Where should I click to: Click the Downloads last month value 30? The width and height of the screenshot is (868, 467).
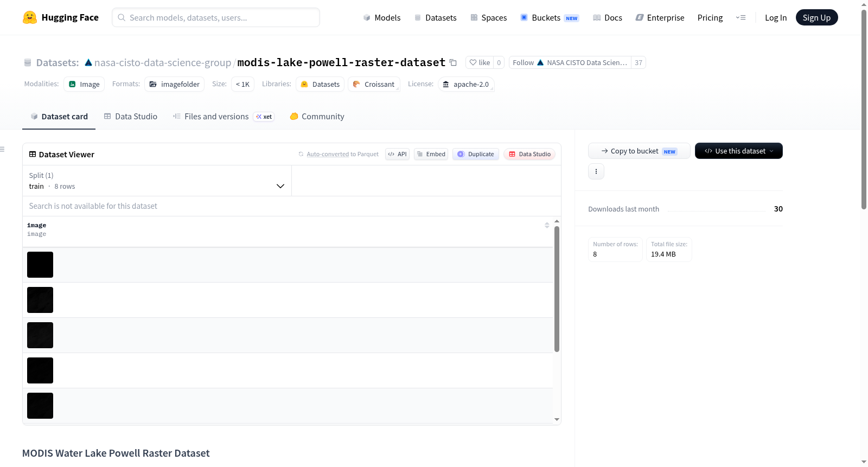pos(778,209)
